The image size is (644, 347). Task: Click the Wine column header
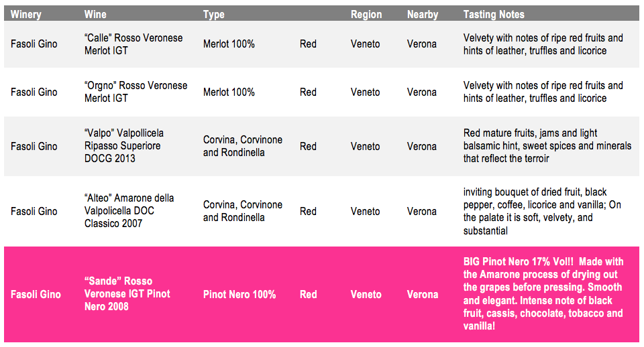coord(95,14)
